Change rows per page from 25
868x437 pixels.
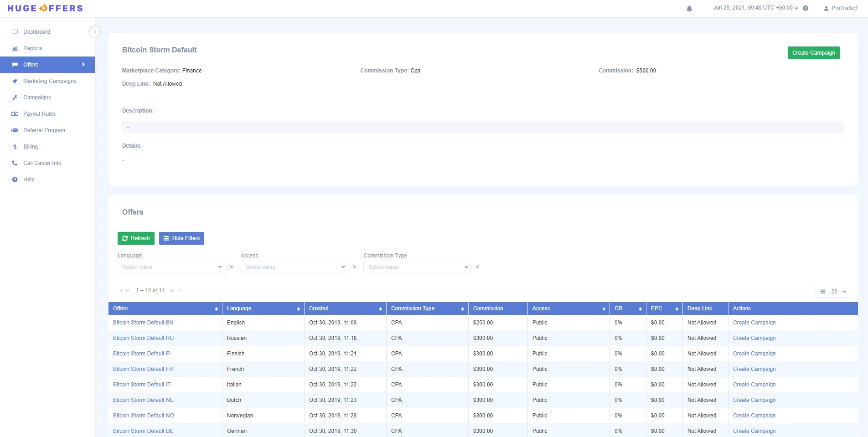pos(833,292)
